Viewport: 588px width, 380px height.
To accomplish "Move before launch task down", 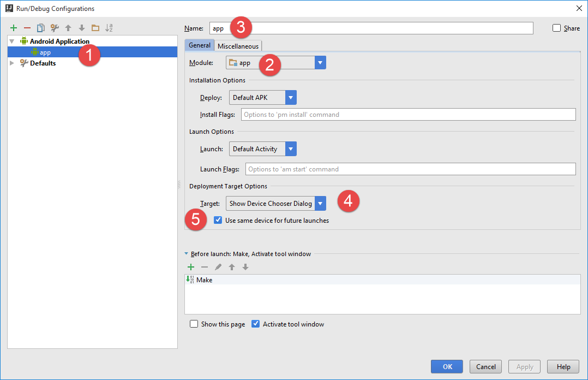I will tap(245, 267).
